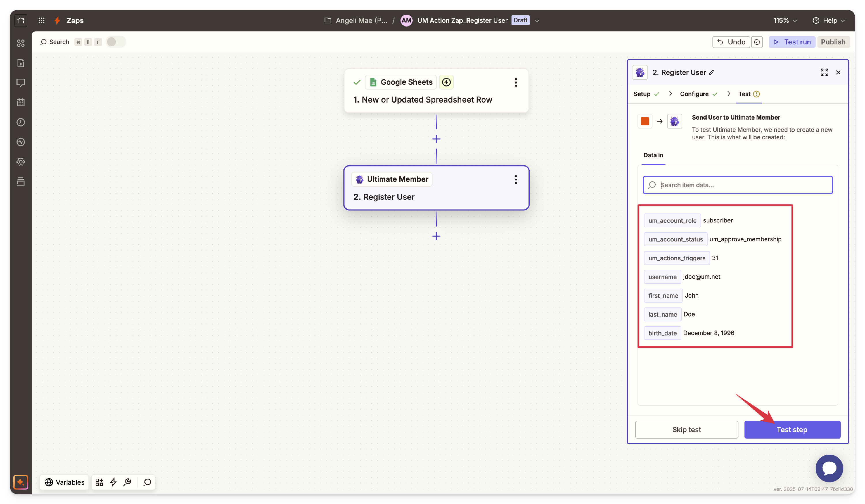Open the Variables button
Viewport: 865px width, 504px height.
pos(65,482)
